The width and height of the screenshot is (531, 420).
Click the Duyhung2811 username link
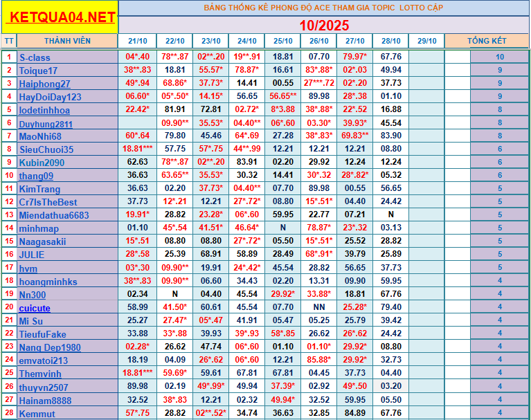click(x=46, y=124)
